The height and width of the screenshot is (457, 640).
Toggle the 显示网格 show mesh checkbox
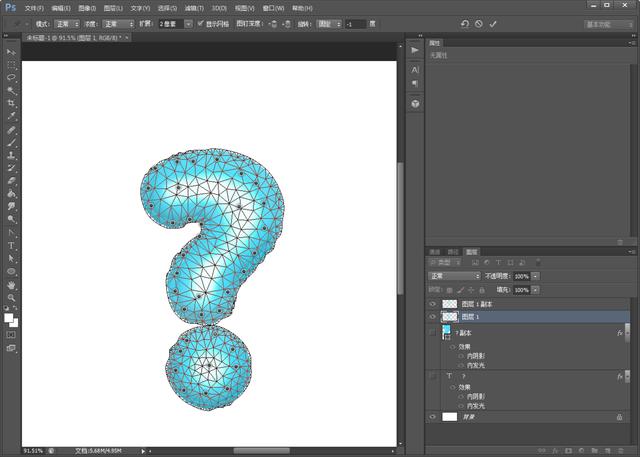200,24
